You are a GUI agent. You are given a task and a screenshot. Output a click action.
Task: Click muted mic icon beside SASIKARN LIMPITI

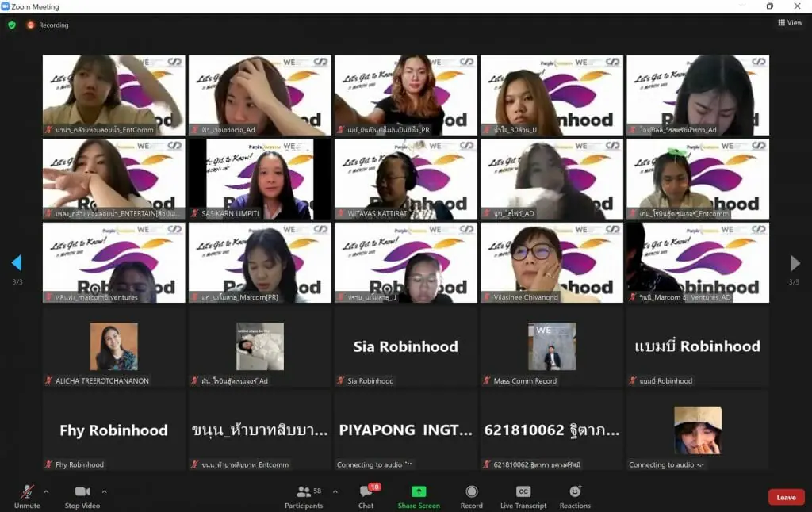(x=195, y=213)
